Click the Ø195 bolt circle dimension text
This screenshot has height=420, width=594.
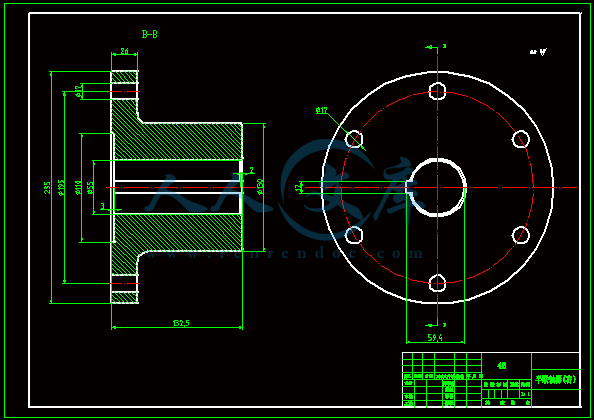click(62, 187)
